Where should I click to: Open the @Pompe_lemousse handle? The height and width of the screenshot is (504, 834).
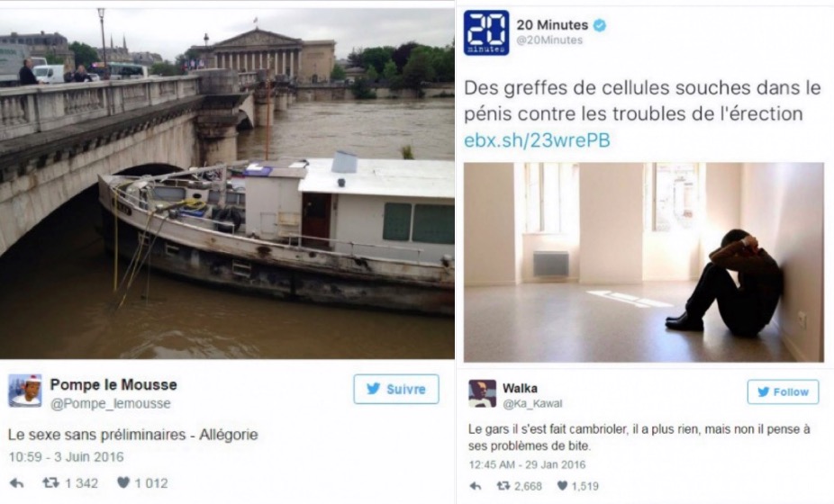[x=111, y=404]
